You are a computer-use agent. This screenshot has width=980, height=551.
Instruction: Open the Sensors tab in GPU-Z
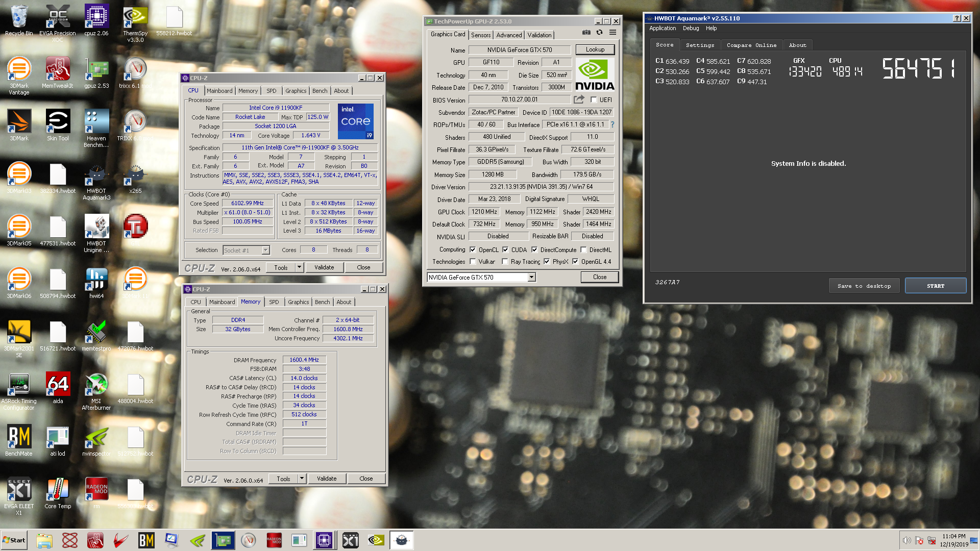click(x=481, y=35)
